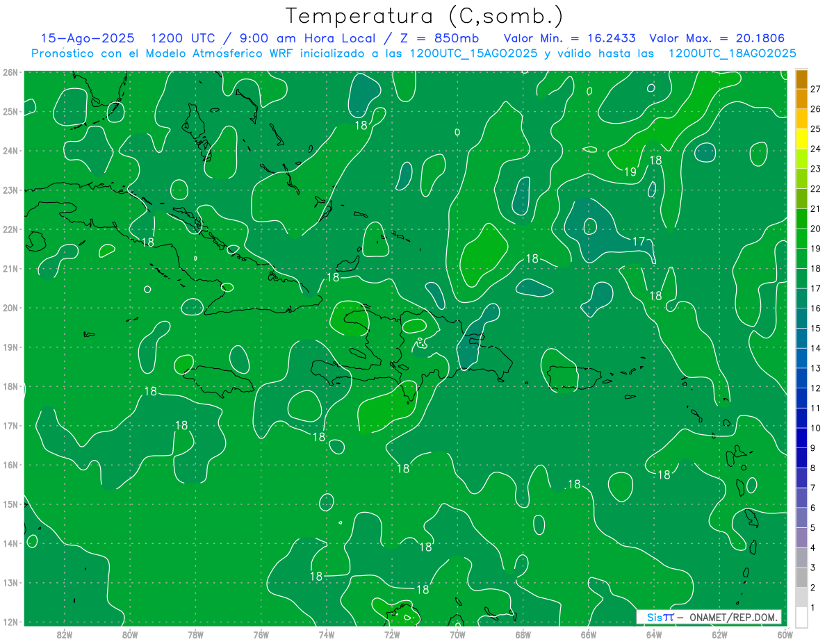Click the '23N' latitude label
Image resolution: width=834 pixels, height=644 pixels.
[x=10, y=190]
